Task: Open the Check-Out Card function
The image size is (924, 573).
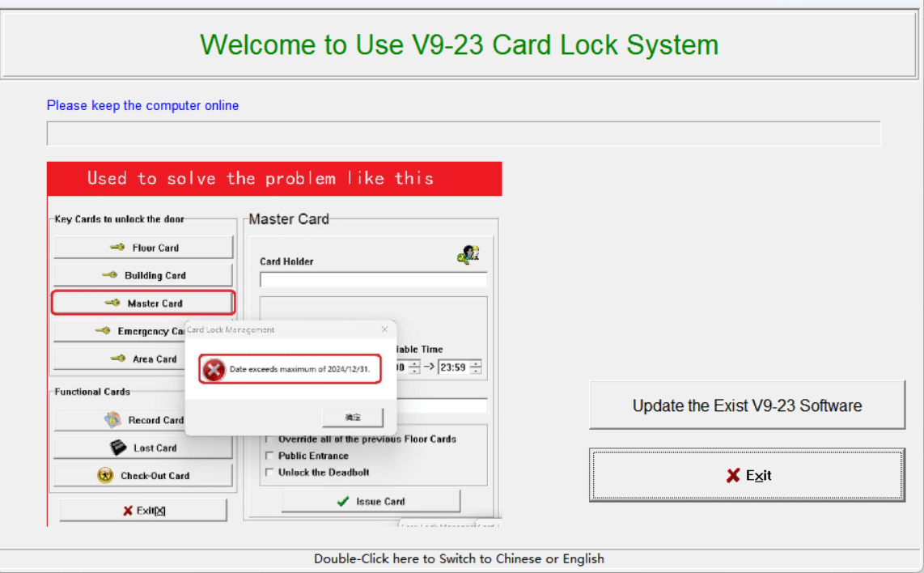Action: 143,475
